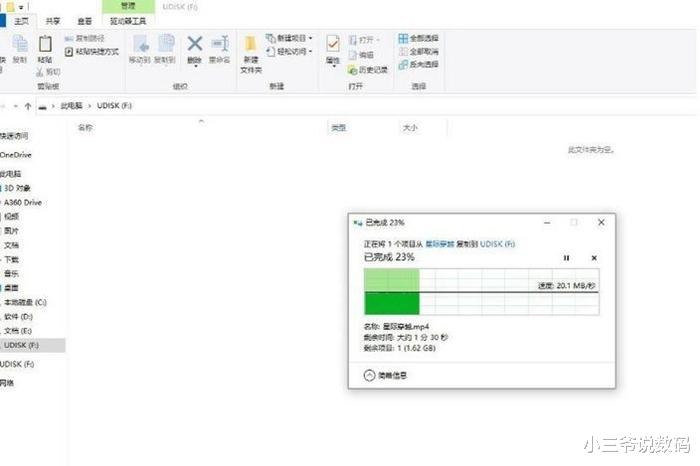Sort by the 类型 (Type) column header
Screen dimensions: 700x466
pos(338,128)
